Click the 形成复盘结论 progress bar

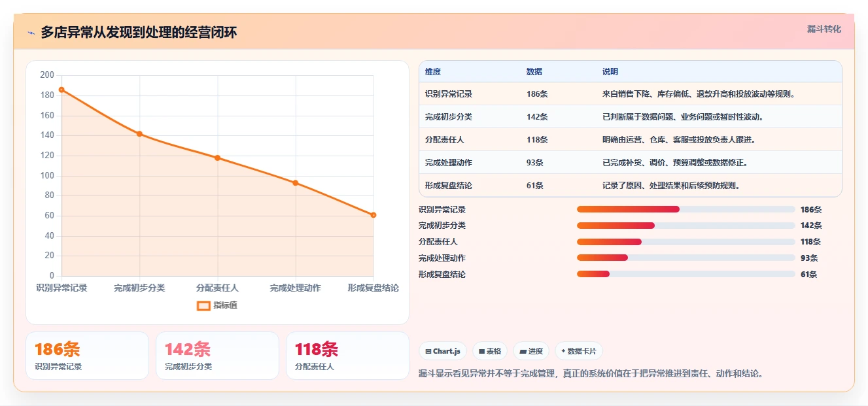click(686, 274)
